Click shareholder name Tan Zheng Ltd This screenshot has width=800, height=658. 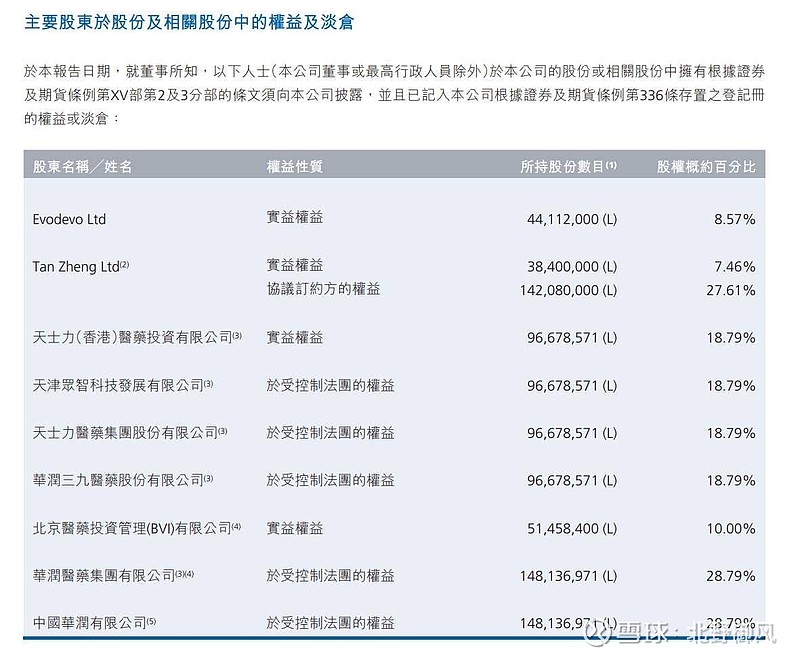81,266
